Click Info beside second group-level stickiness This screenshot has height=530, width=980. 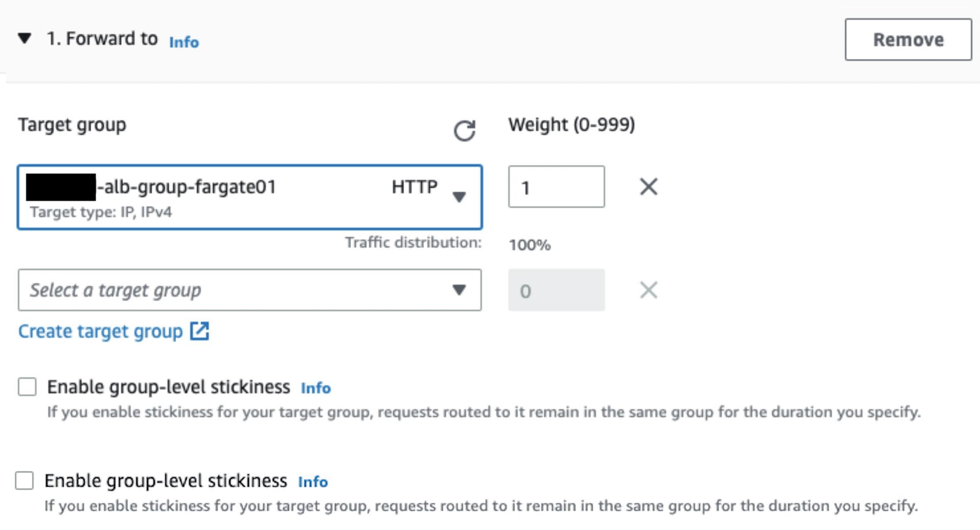pos(313,481)
